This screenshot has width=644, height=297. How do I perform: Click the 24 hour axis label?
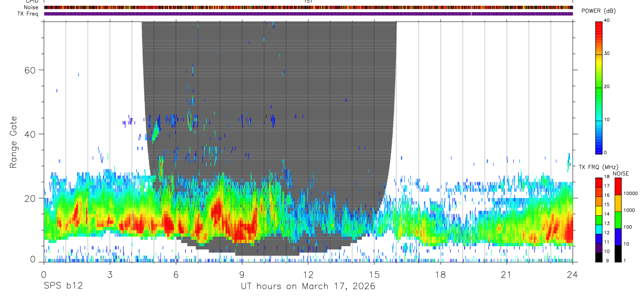point(573,274)
